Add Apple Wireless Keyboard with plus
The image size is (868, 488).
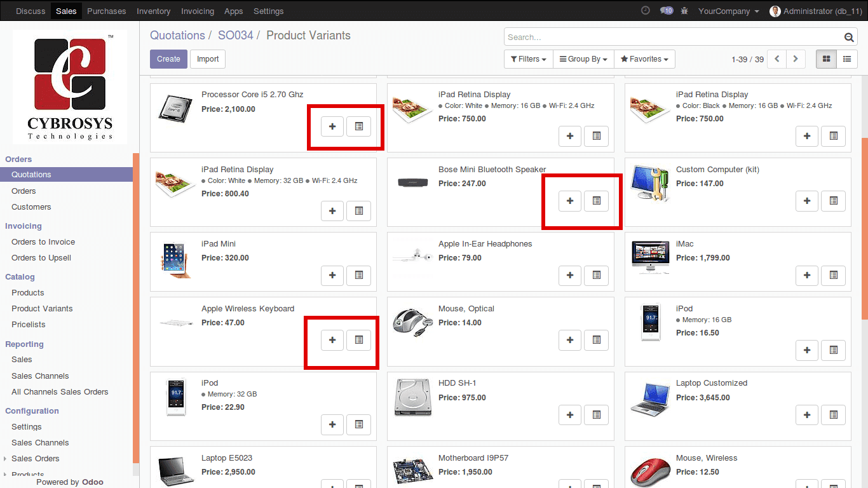coord(332,340)
